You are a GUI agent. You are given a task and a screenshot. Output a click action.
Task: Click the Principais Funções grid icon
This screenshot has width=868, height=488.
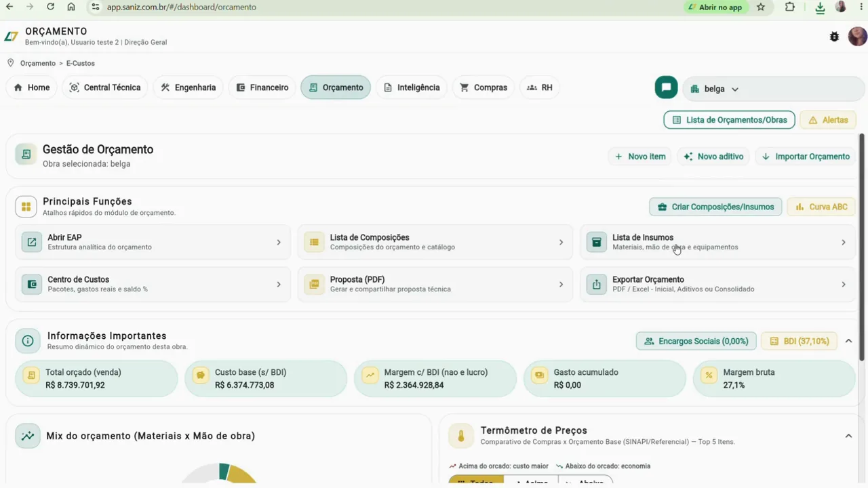coord(26,207)
